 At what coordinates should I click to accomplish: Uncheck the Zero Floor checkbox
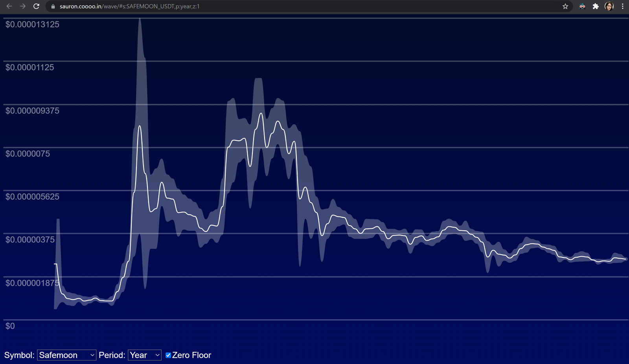click(x=168, y=355)
